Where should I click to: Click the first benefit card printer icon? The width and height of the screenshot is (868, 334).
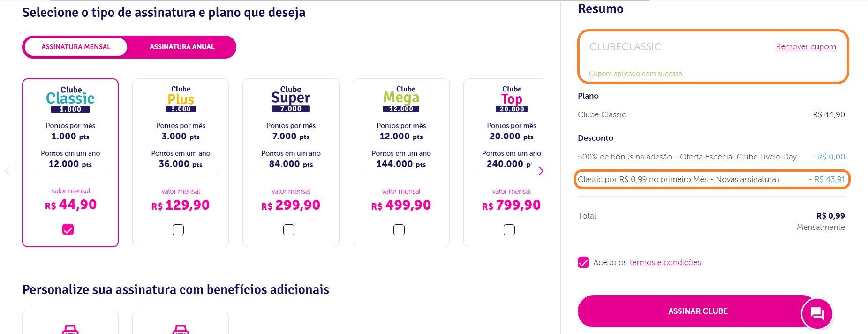pos(70,329)
